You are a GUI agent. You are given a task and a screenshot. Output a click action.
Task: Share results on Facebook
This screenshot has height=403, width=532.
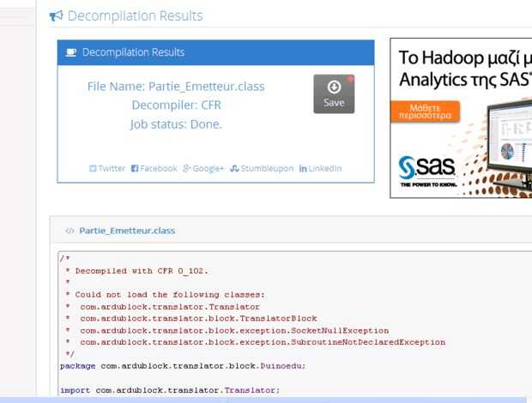pyautogui.click(x=154, y=168)
